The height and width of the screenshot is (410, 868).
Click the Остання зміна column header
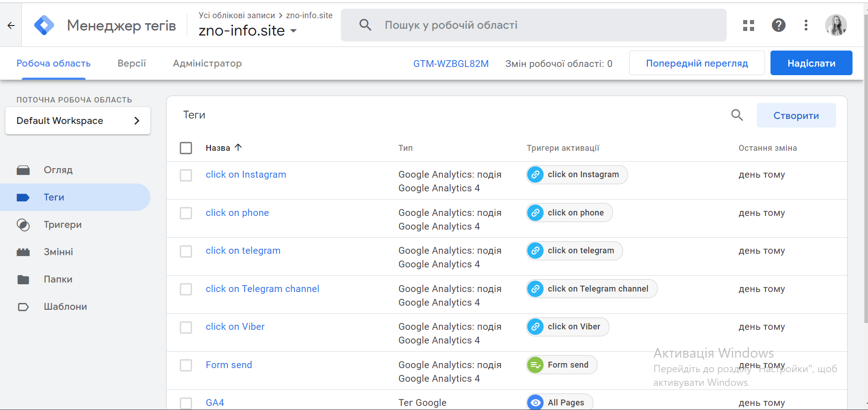point(768,148)
